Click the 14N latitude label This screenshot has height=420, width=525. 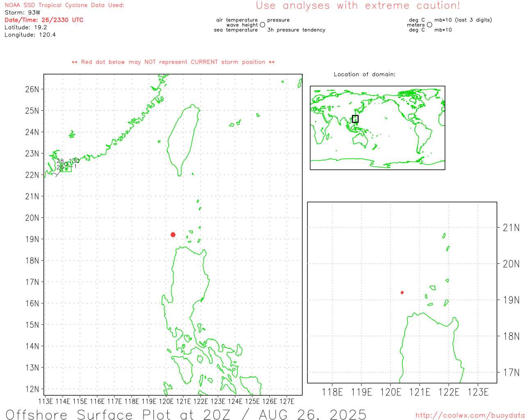coord(32,346)
